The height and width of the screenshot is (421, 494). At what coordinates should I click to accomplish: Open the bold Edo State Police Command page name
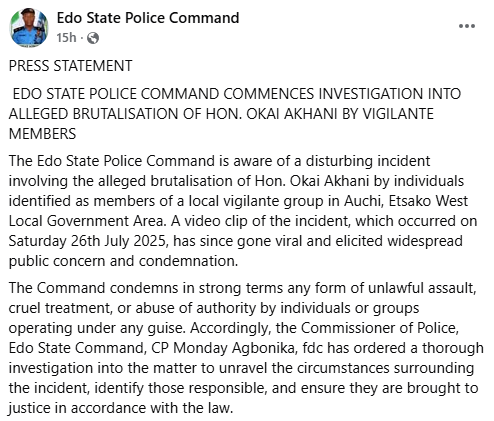[x=148, y=18]
